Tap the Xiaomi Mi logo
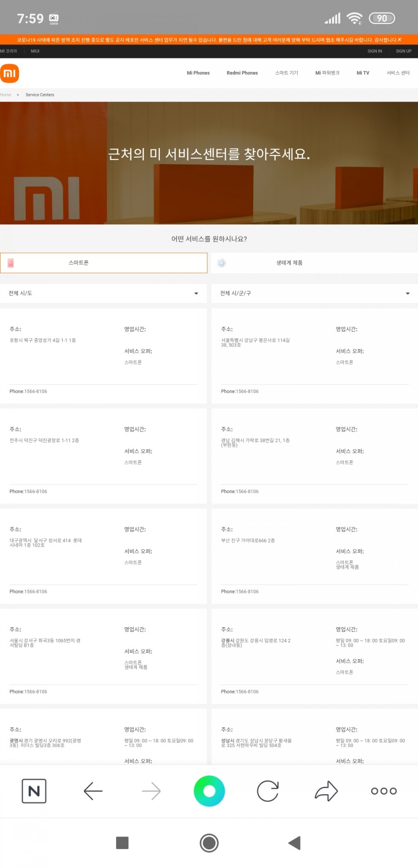The width and height of the screenshot is (418, 868). pyautogui.click(x=10, y=73)
